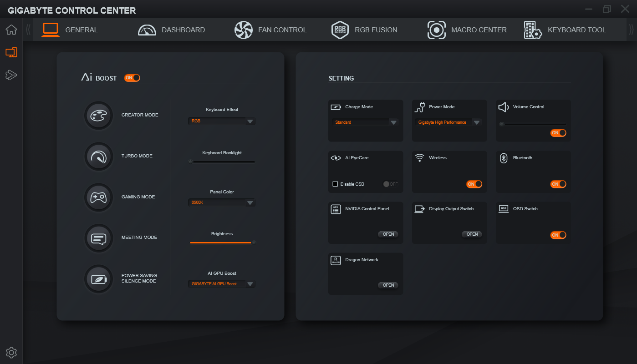637x364 pixels.
Task: Open the Panel Color 6500K dropdown
Action: [222, 202]
